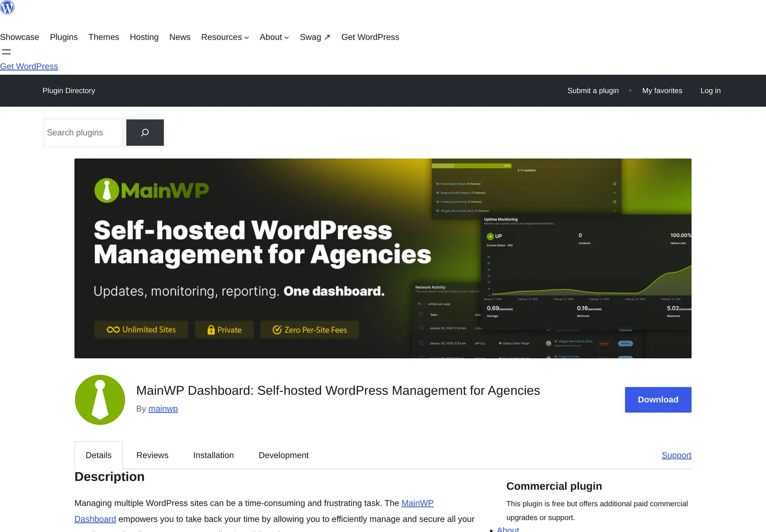Open My favorites
The width and height of the screenshot is (766, 532).
(662, 91)
